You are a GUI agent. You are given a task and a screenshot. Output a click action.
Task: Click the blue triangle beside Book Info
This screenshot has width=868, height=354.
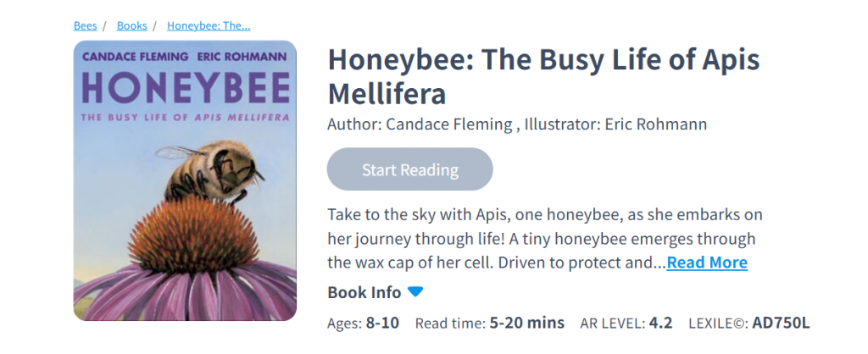tap(415, 292)
